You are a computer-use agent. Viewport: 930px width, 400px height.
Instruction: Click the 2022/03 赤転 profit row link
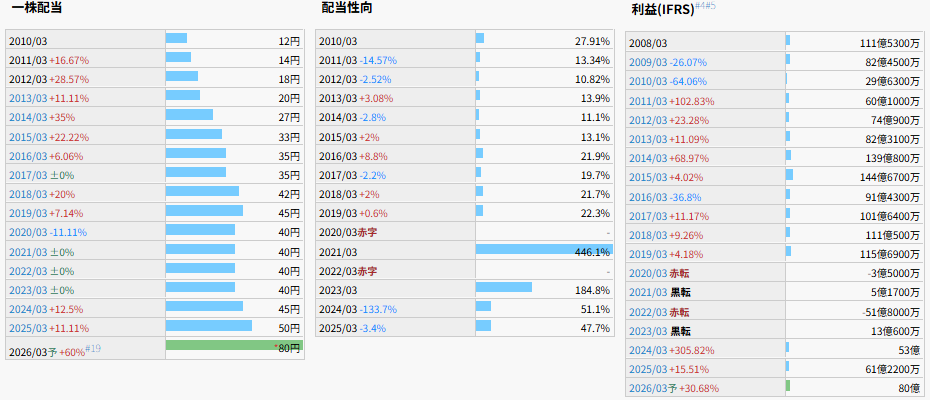(647, 312)
